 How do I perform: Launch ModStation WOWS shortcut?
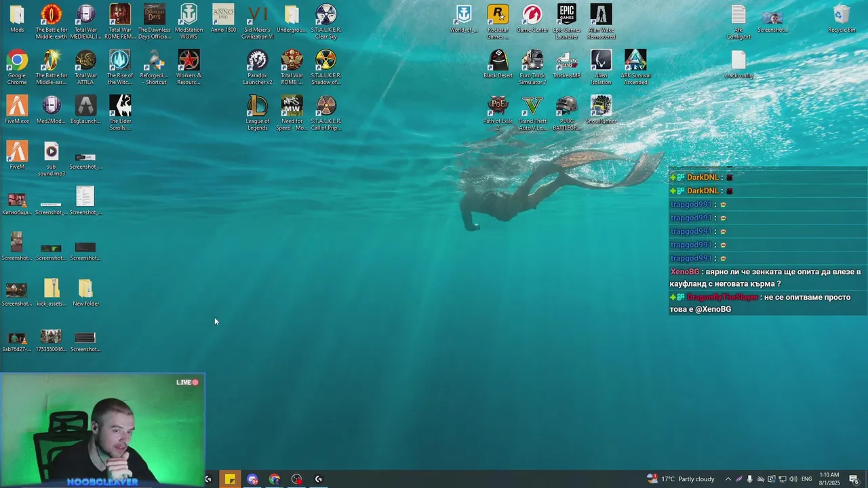click(189, 22)
